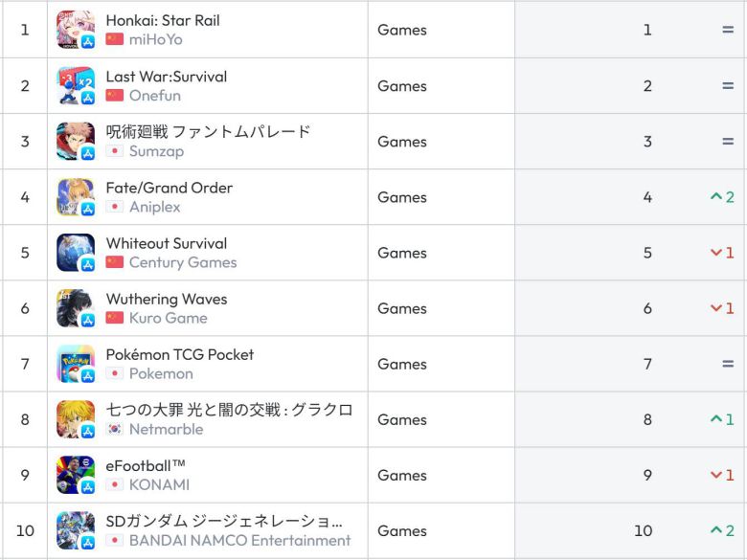Click the Last War:Survival app icon
This screenshot has width=747, height=560.
(75, 85)
